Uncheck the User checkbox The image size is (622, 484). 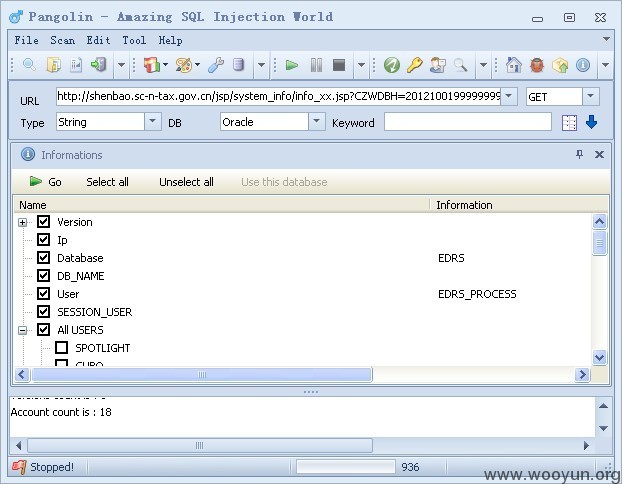(x=43, y=294)
